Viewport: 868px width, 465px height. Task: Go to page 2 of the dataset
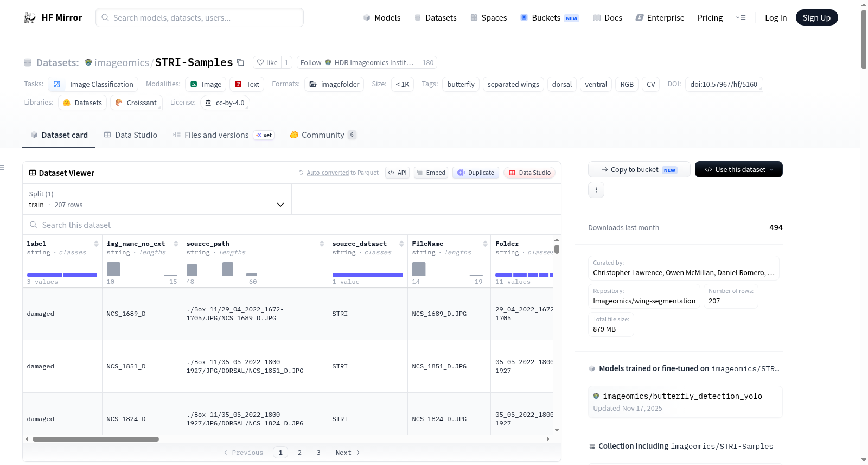tap(299, 453)
